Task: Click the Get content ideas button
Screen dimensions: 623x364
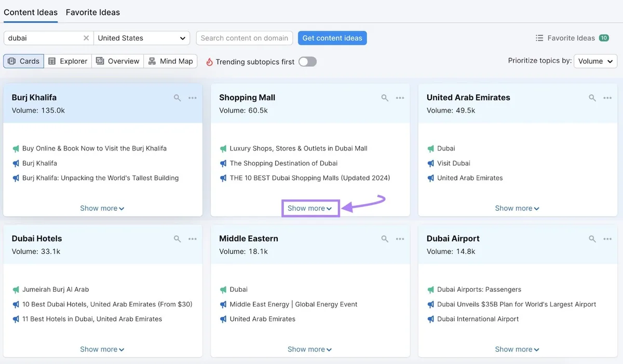Action: pos(332,38)
